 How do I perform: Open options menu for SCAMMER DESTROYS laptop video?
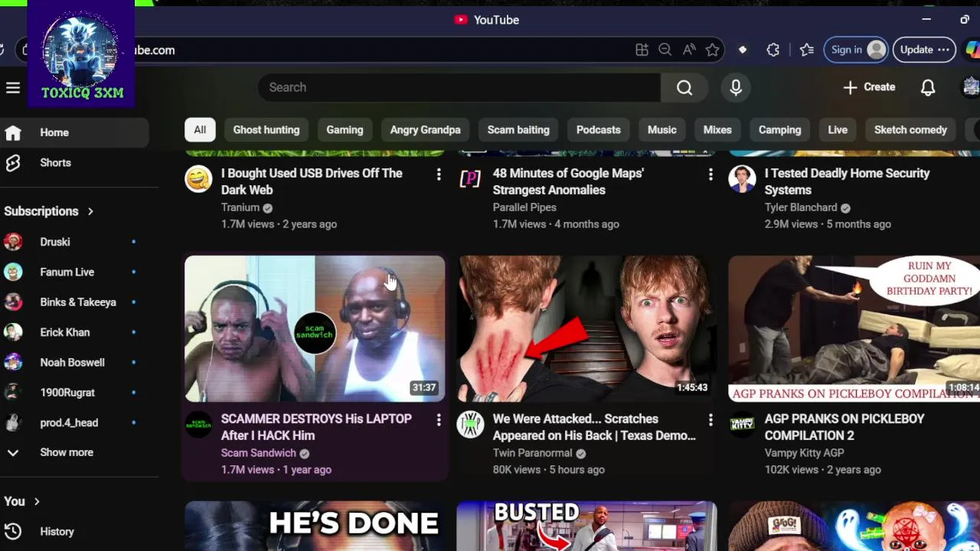coord(439,420)
